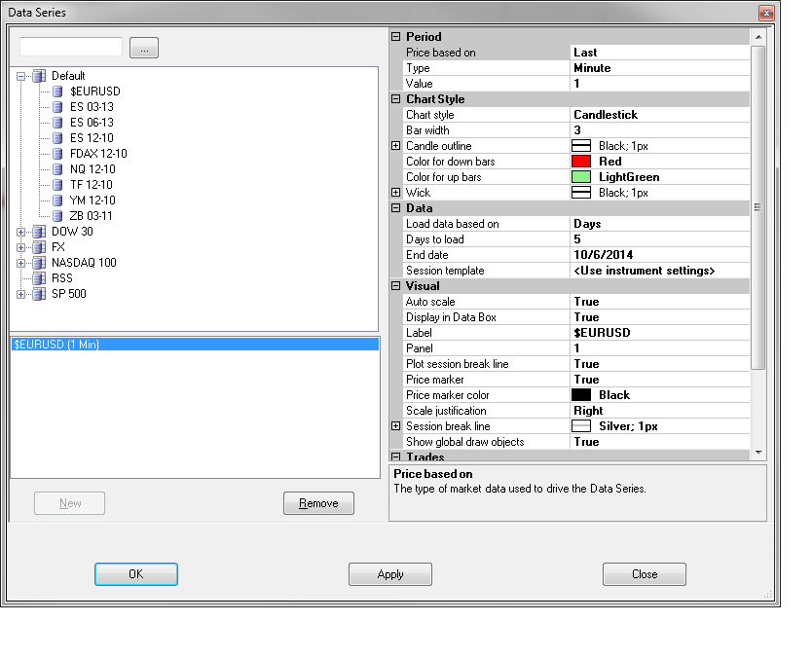This screenshot has width=812, height=658.
Task: Click the YM 12-10 instrument icon
Action: 57,201
